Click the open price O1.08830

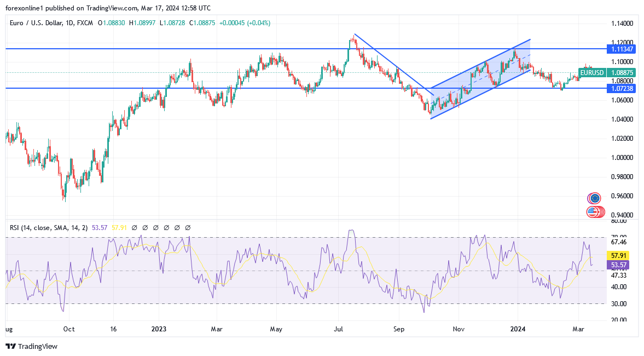(111, 23)
